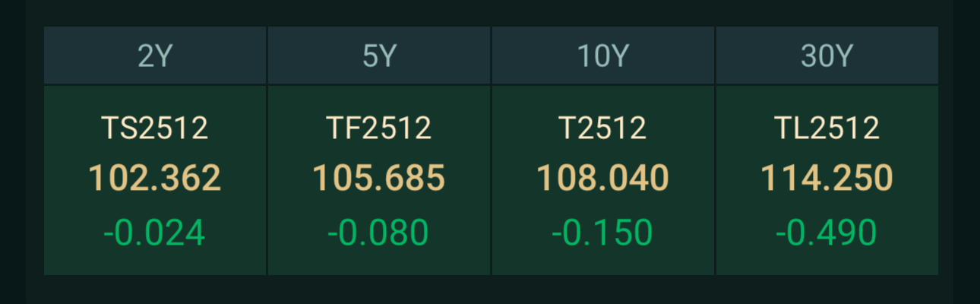Screen dimensions: 980x304
Task: Select the -0.150 change figure
Action: 602,233
